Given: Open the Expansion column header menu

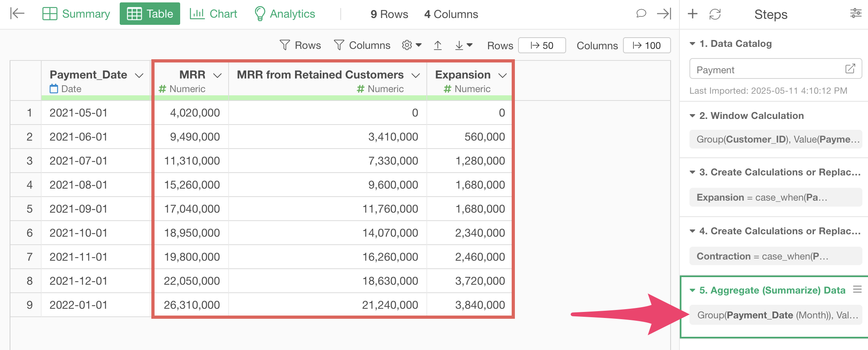Looking at the screenshot, I should click(502, 75).
